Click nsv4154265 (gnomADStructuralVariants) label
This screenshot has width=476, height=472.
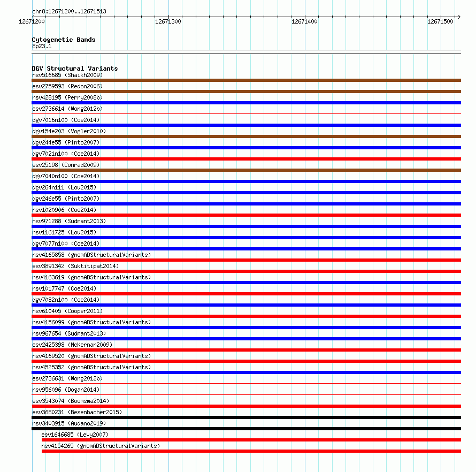click(x=101, y=446)
